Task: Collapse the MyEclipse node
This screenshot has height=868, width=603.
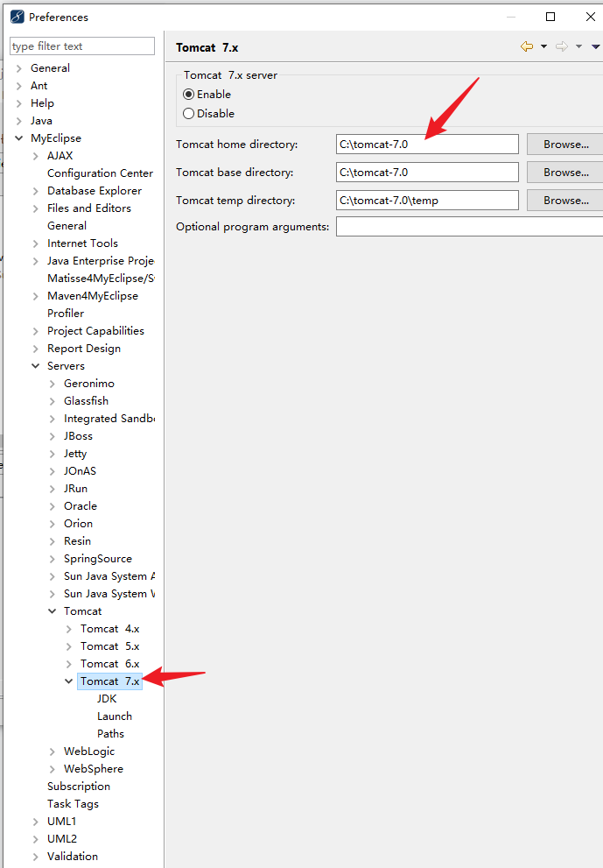Action: [18, 138]
